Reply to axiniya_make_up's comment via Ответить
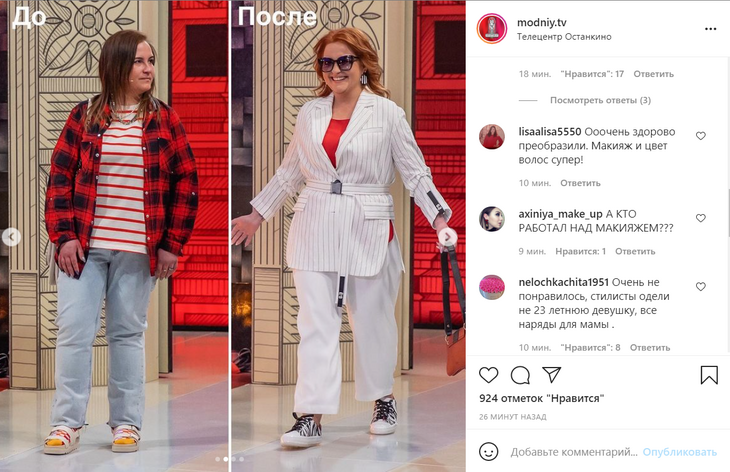 [635, 251]
